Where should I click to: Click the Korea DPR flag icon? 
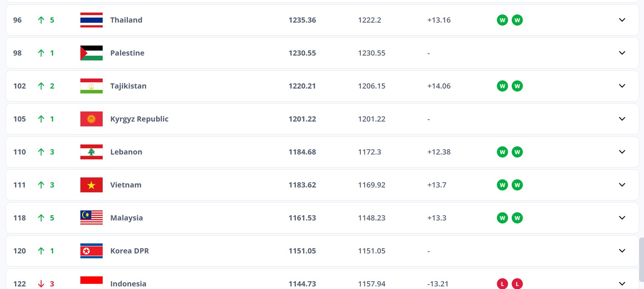coord(91,251)
